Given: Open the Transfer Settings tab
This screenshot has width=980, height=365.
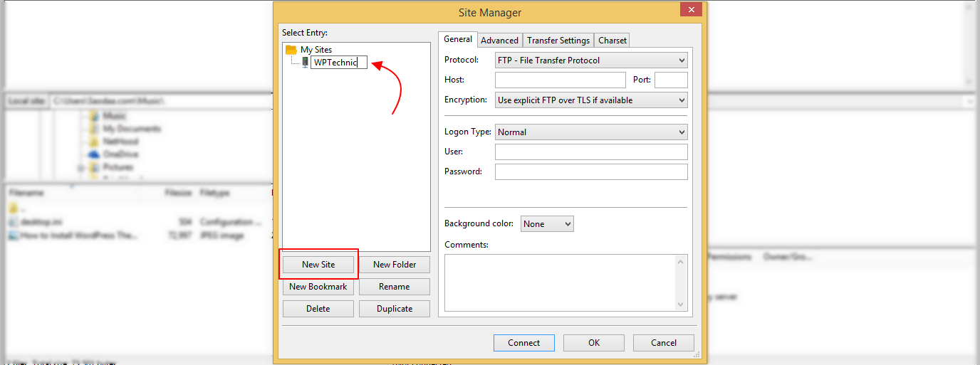Looking at the screenshot, I should (558, 41).
